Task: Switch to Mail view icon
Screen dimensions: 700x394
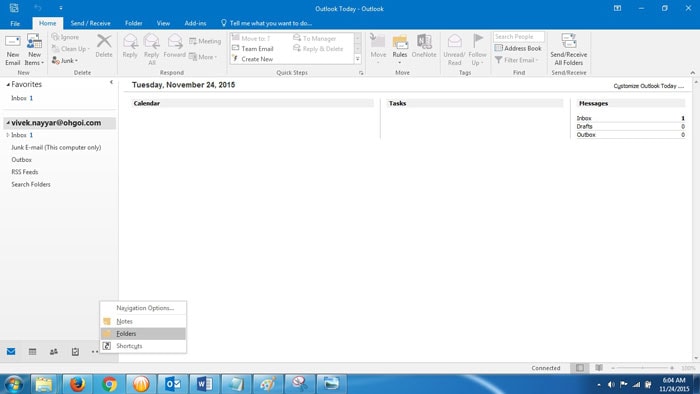Action: click(x=11, y=352)
